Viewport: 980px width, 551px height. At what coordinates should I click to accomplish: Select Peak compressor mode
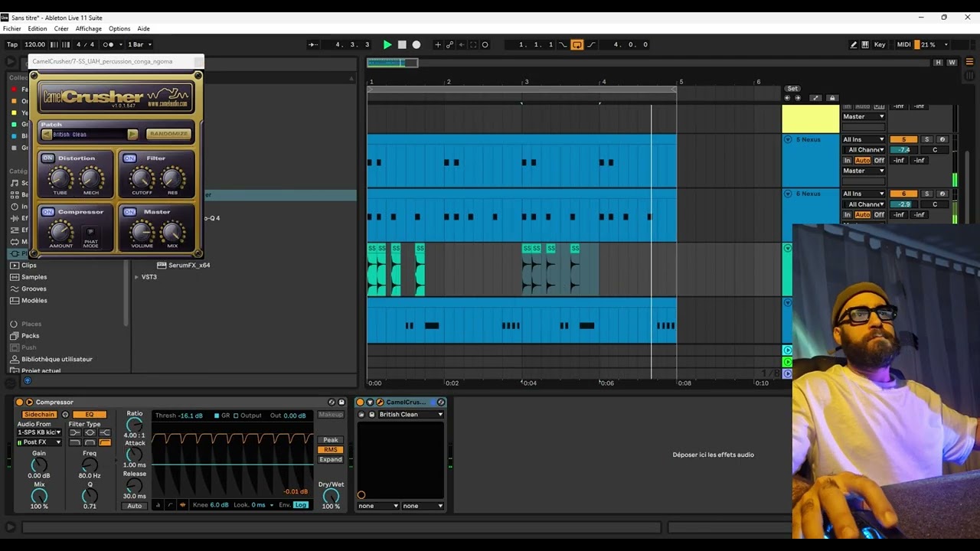pyautogui.click(x=331, y=440)
